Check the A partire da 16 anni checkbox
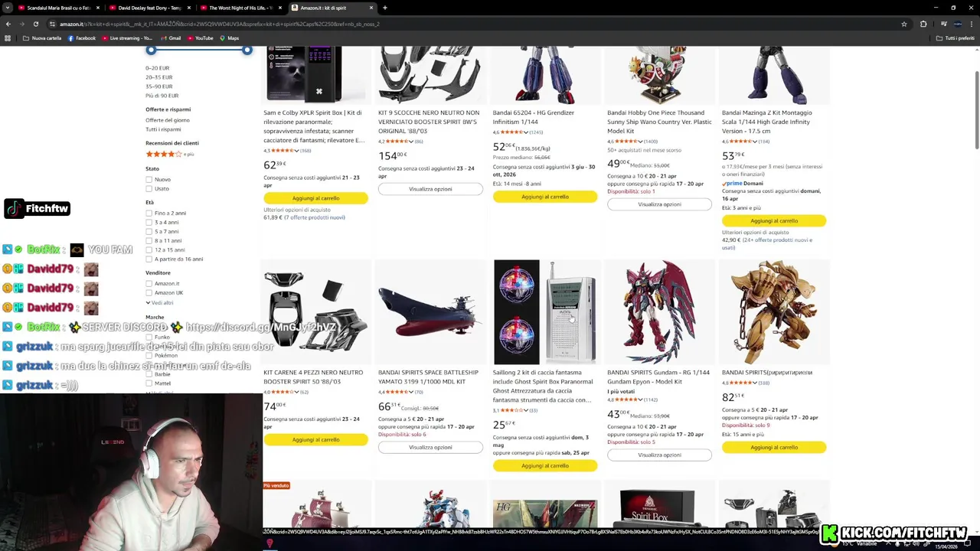The height and width of the screenshot is (551, 980). (149, 259)
